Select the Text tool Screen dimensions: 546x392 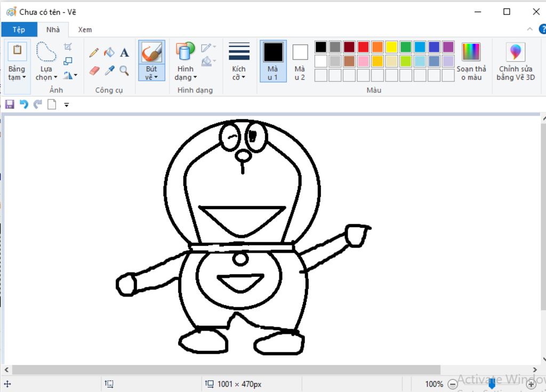pyautogui.click(x=124, y=53)
